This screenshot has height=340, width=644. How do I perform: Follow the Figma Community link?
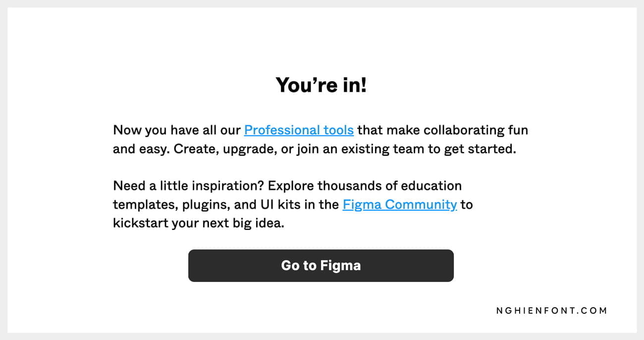(399, 205)
